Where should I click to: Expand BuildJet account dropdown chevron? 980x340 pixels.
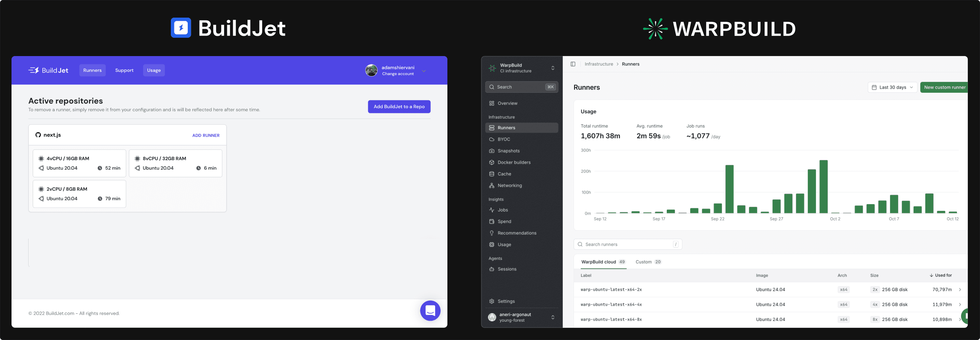pyautogui.click(x=424, y=71)
